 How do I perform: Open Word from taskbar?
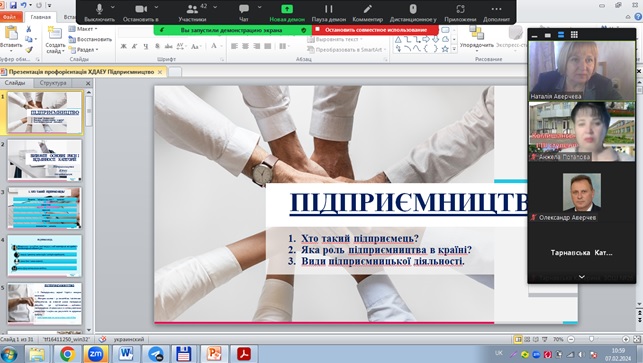tap(126, 354)
